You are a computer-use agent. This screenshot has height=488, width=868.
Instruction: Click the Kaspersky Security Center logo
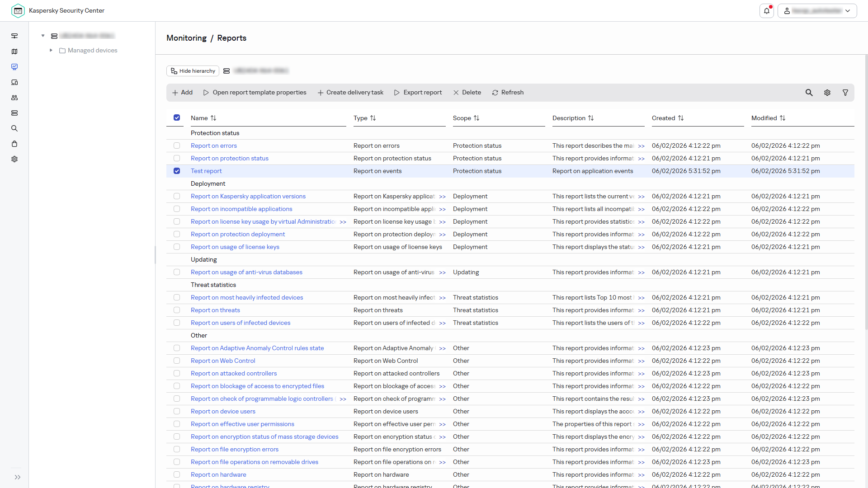(18, 10)
